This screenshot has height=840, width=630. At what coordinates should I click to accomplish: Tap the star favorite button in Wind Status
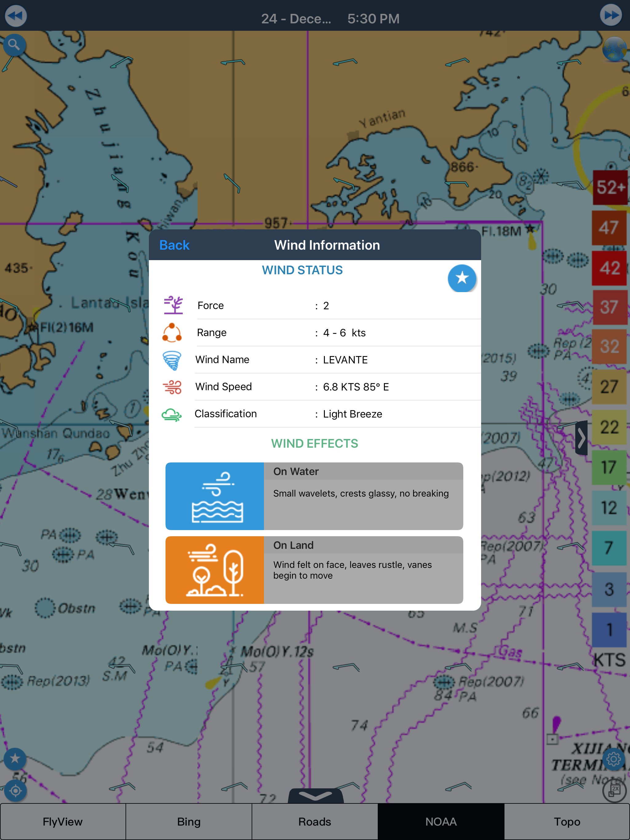pos(462,278)
